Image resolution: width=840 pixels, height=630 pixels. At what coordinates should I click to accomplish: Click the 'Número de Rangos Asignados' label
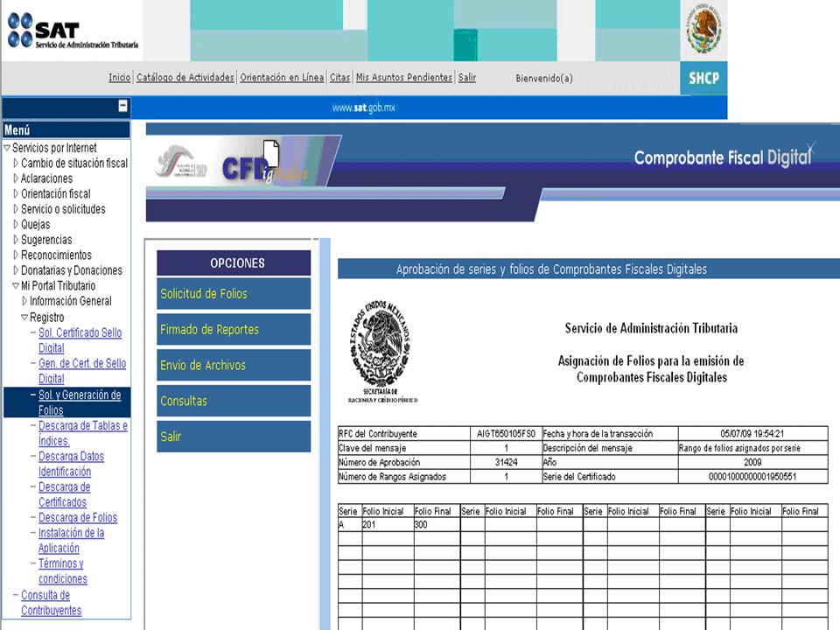392,477
